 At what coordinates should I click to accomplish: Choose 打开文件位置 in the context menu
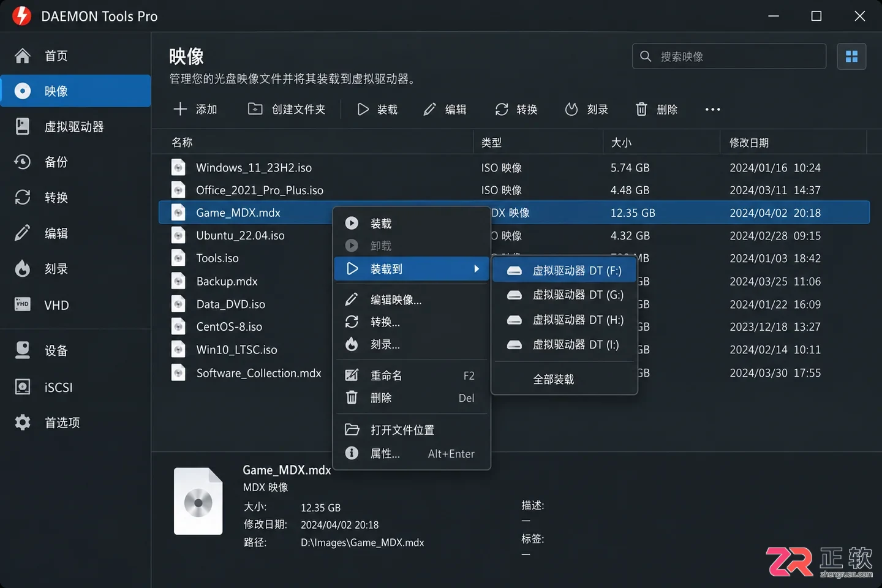412,430
